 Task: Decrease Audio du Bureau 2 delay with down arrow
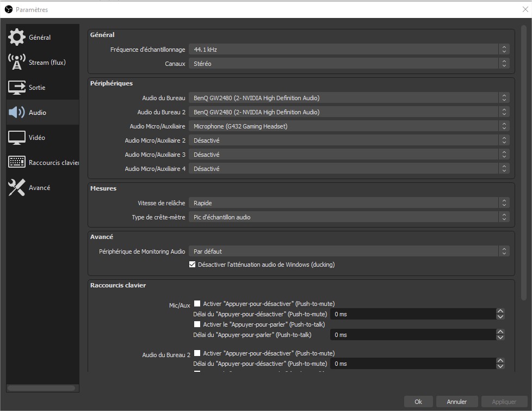tap(500, 366)
